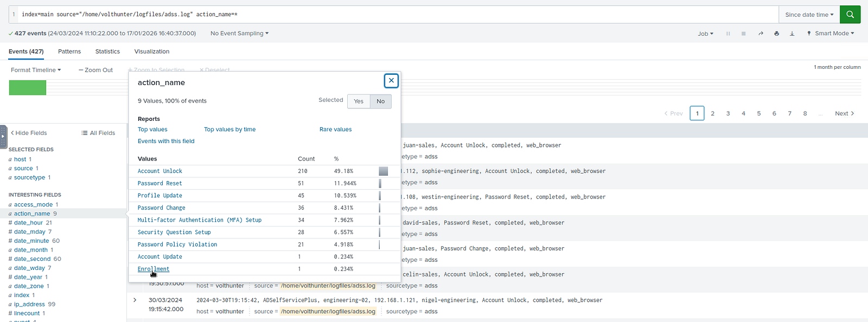The height and width of the screenshot is (322, 868).
Task: Open the source selected field
Action: tap(24, 169)
